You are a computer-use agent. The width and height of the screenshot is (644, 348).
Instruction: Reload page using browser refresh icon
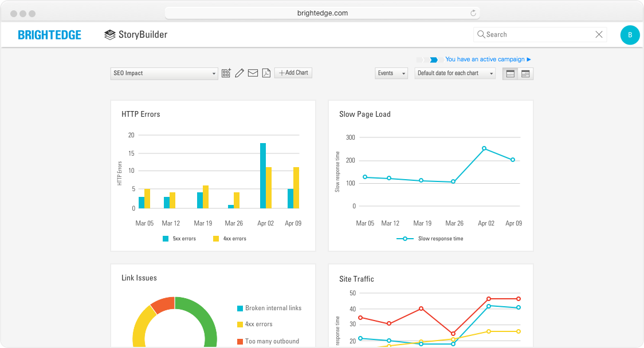(x=473, y=13)
